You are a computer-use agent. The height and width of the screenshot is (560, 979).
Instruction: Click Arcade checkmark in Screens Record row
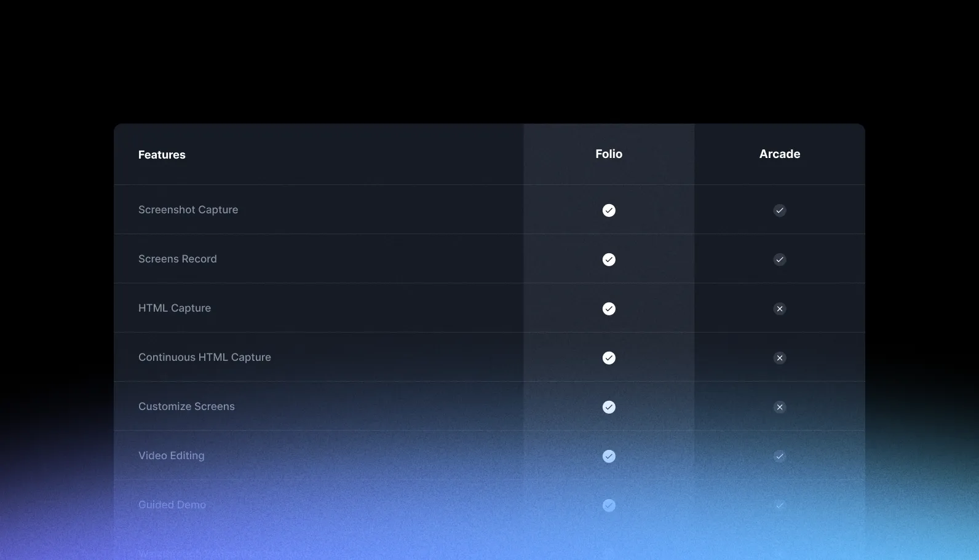coord(780,259)
